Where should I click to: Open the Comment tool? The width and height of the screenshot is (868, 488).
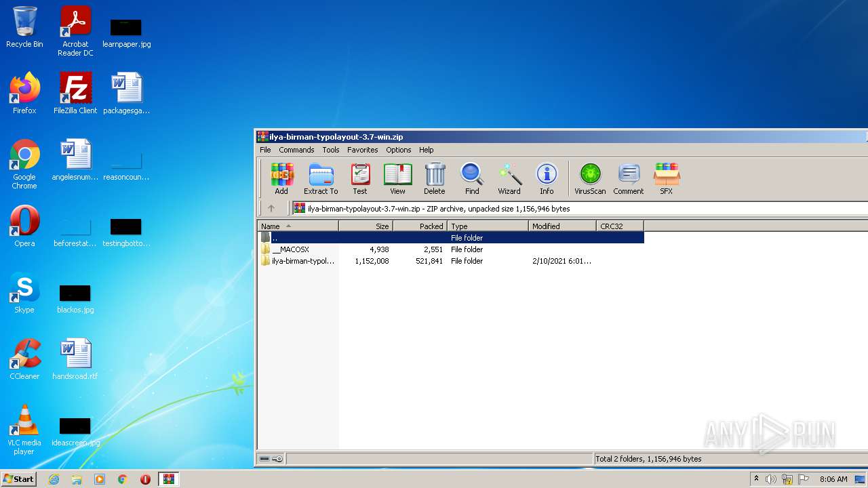tap(629, 179)
